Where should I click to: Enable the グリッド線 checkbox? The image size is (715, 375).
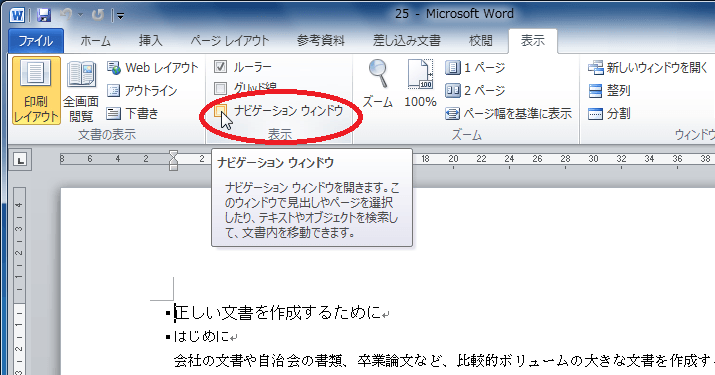click(220, 88)
